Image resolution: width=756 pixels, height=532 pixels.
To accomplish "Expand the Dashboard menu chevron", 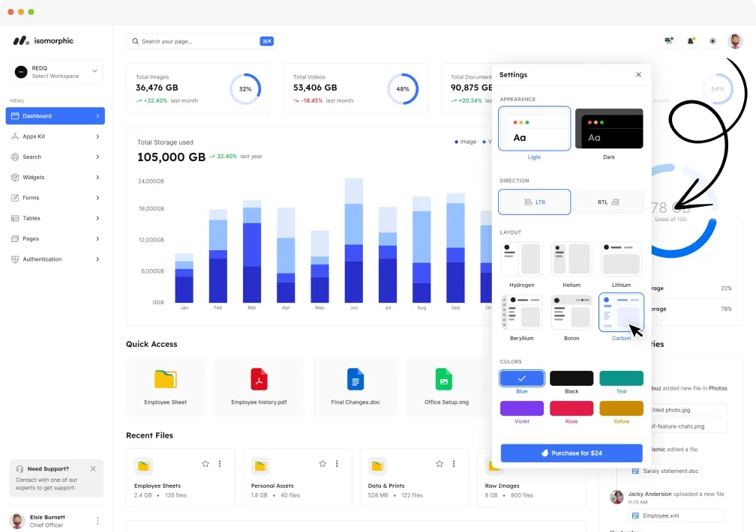I will 97,116.
